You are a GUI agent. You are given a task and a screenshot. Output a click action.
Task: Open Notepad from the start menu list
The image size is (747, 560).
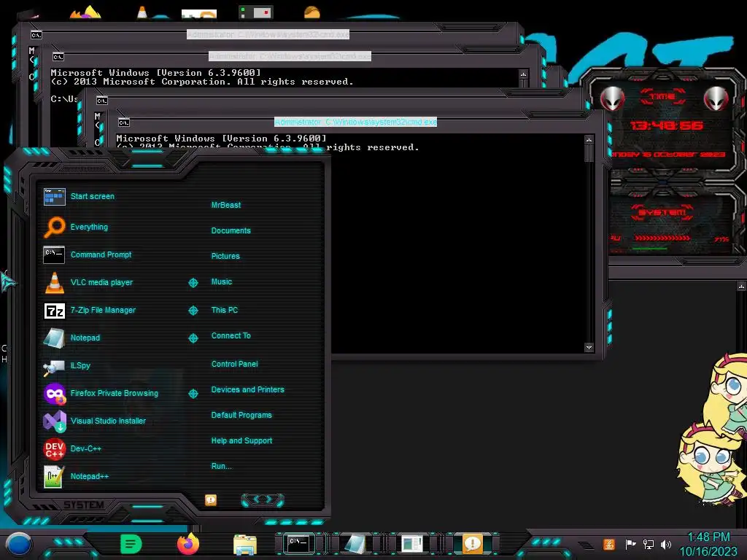pyautogui.click(x=72, y=338)
